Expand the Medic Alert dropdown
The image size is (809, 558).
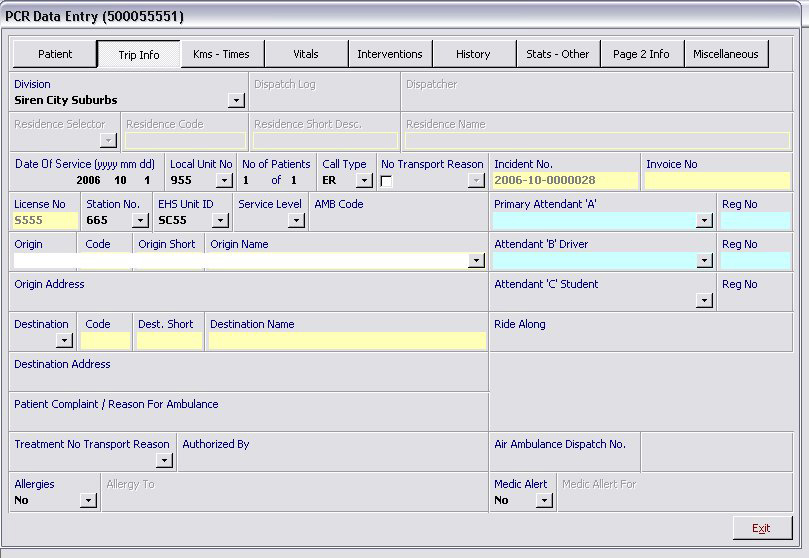tap(544, 501)
